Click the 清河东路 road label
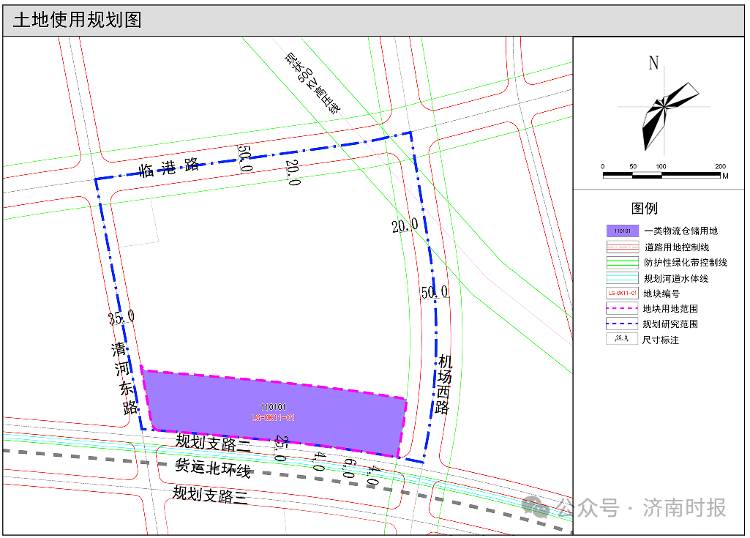This screenshot has height=538, width=750. [124, 379]
